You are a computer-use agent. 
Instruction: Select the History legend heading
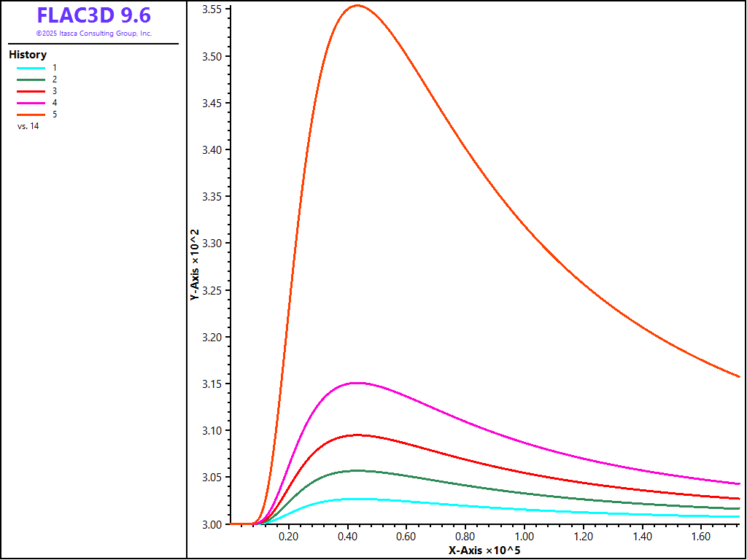pos(28,55)
